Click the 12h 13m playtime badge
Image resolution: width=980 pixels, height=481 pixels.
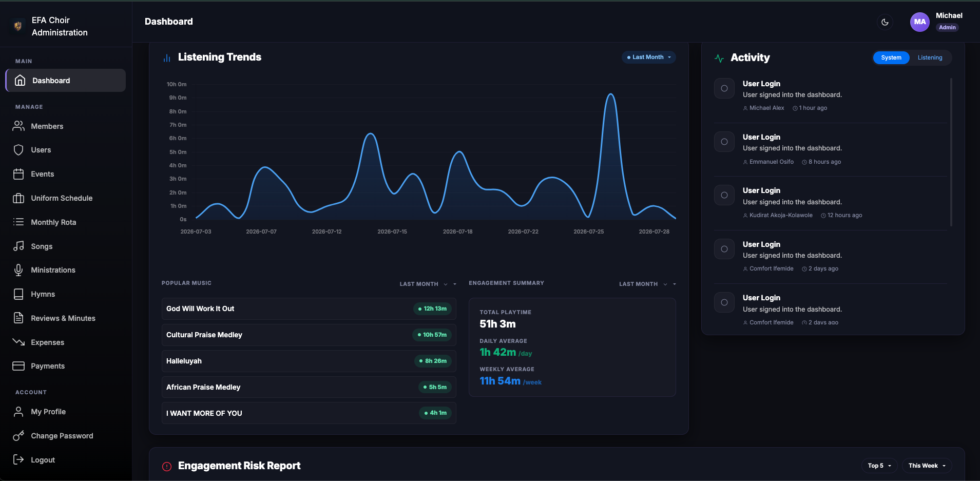click(432, 309)
